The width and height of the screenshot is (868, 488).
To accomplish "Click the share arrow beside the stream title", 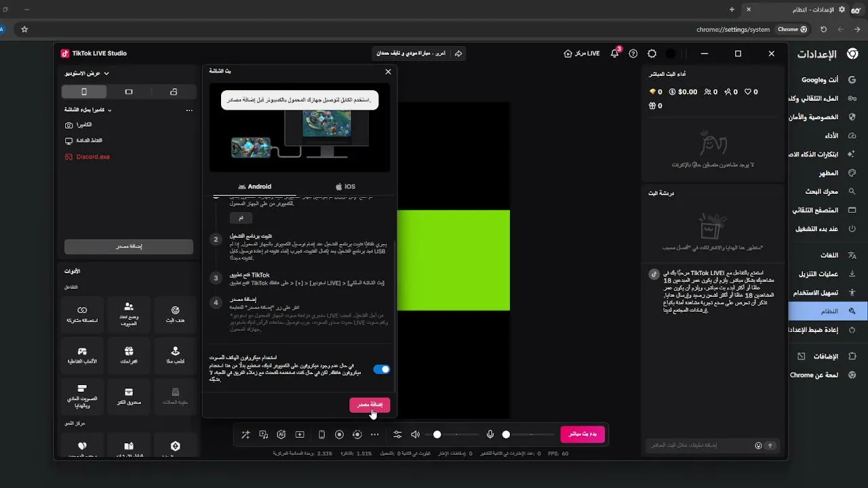I will click(458, 54).
